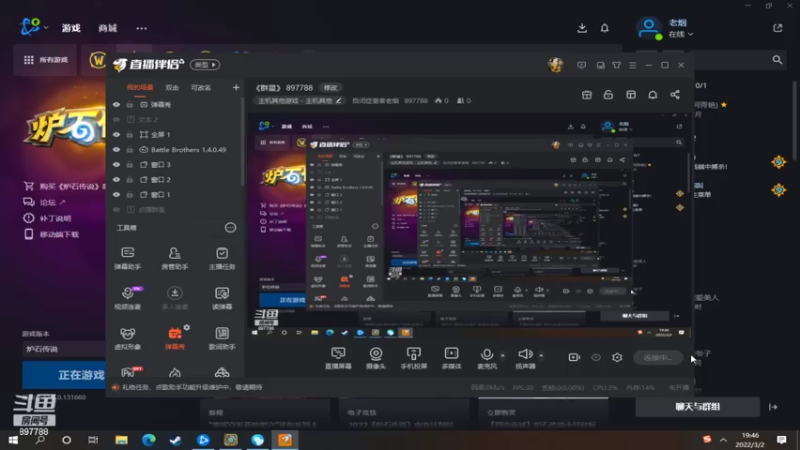Image resolution: width=800 pixels, height=450 pixels.
Task: Expand speaker options arrow
Action: pyautogui.click(x=541, y=355)
